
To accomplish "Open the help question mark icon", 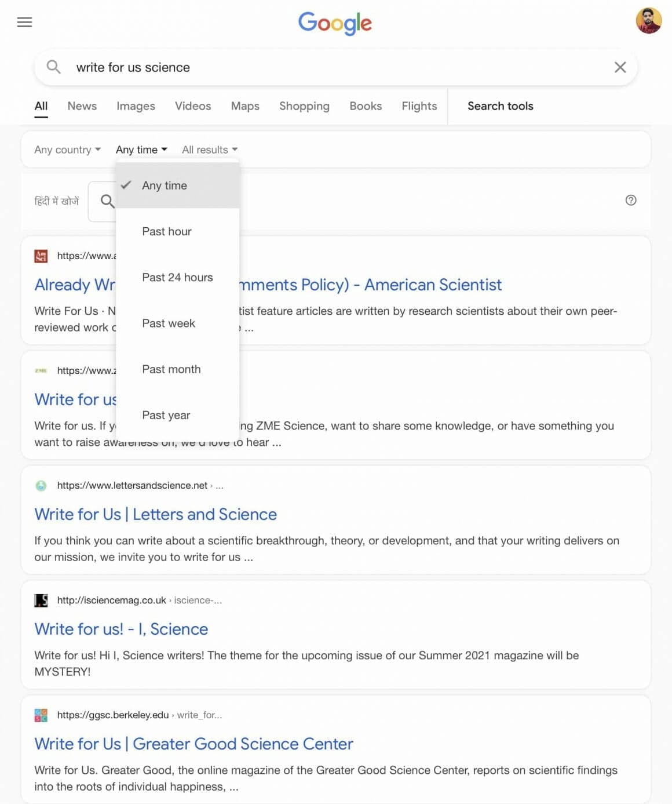I will point(631,200).
